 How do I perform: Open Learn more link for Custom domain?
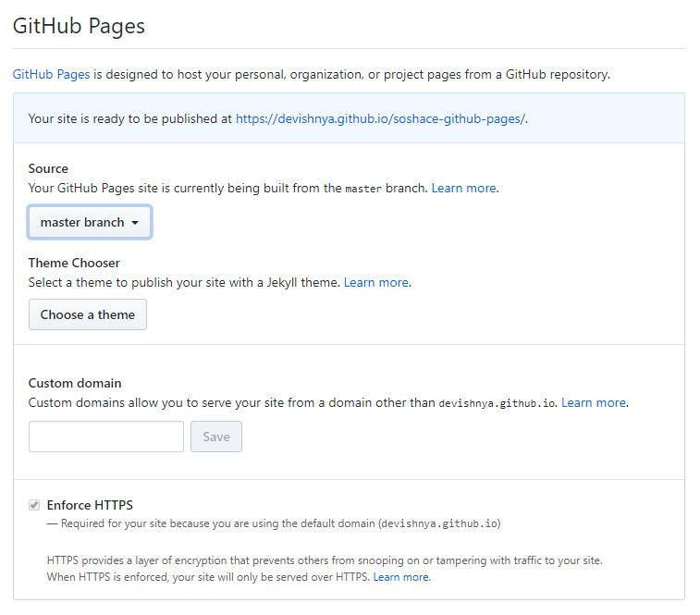[594, 402]
